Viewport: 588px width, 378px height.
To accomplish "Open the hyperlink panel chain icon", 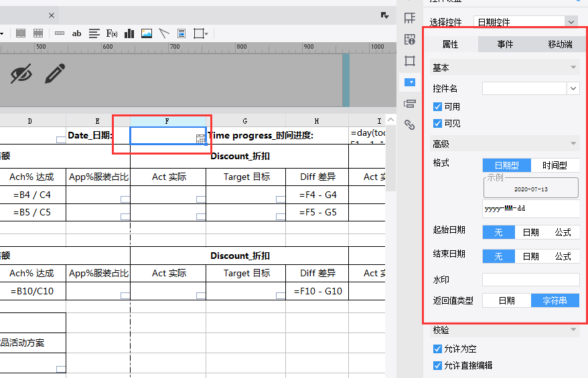I will coord(409,124).
